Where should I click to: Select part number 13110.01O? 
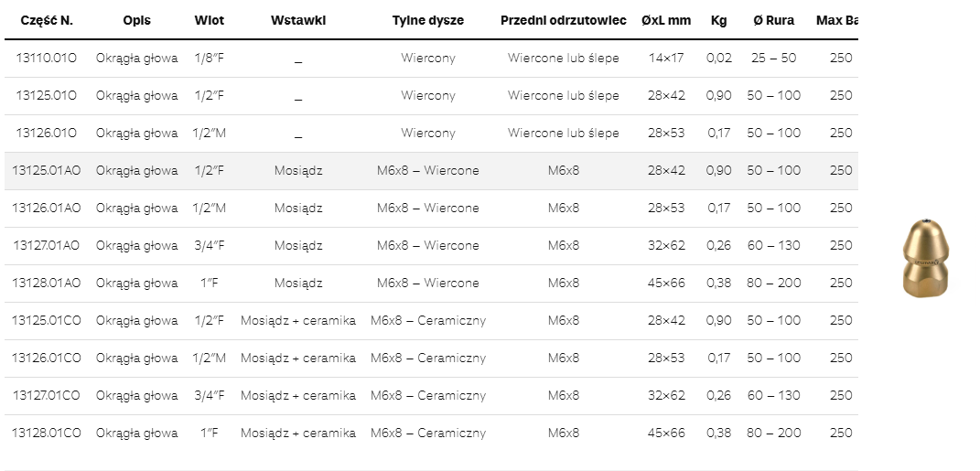46,59
